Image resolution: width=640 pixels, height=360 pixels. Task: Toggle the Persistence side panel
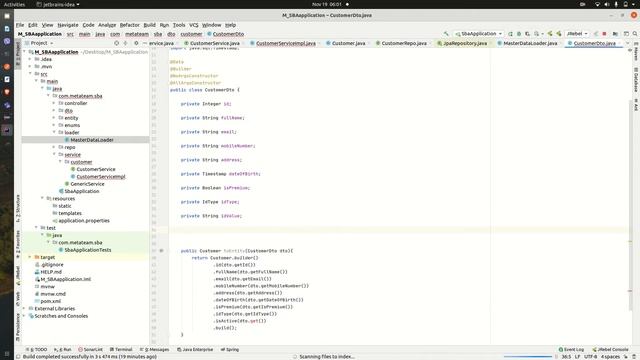pos(18,327)
